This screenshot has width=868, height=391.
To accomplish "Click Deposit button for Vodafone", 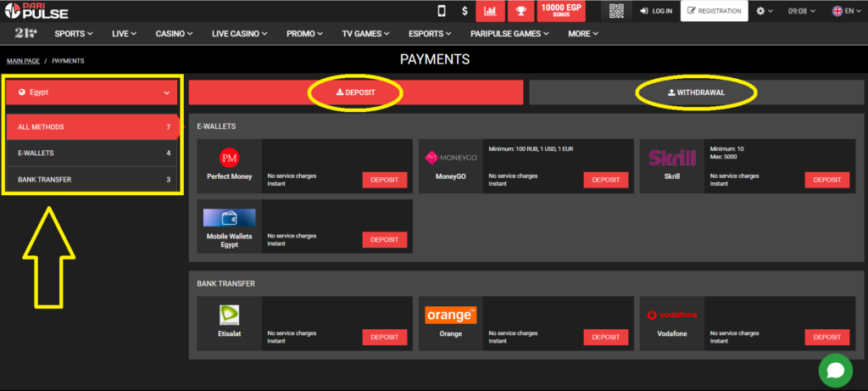I will pyautogui.click(x=826, y=337).
